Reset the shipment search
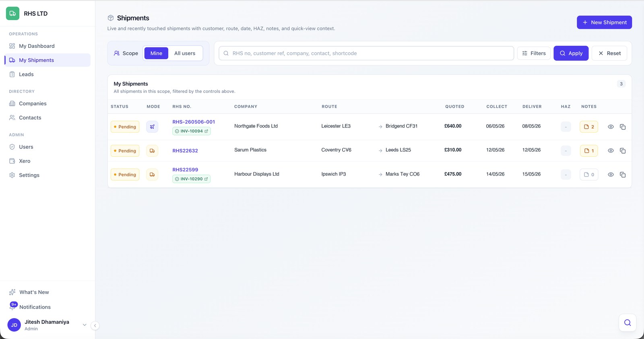 (609, 53)
